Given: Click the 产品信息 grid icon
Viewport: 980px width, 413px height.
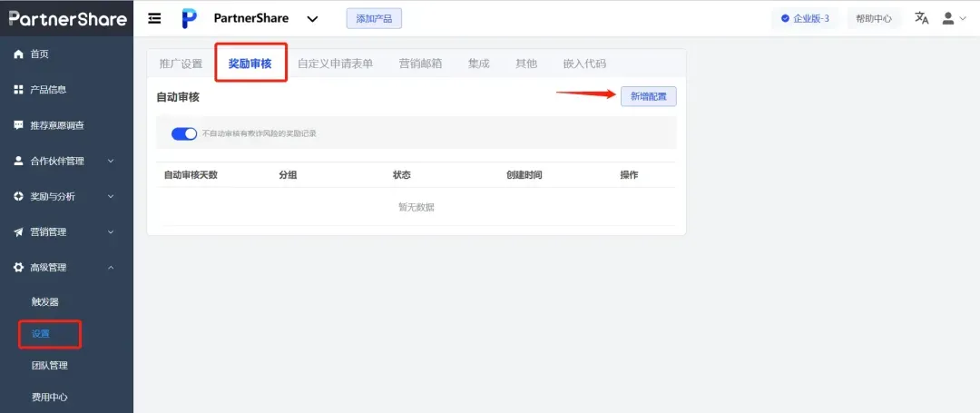Looking at the screenshot, I should pyautogui.click(x=19, y=90).
